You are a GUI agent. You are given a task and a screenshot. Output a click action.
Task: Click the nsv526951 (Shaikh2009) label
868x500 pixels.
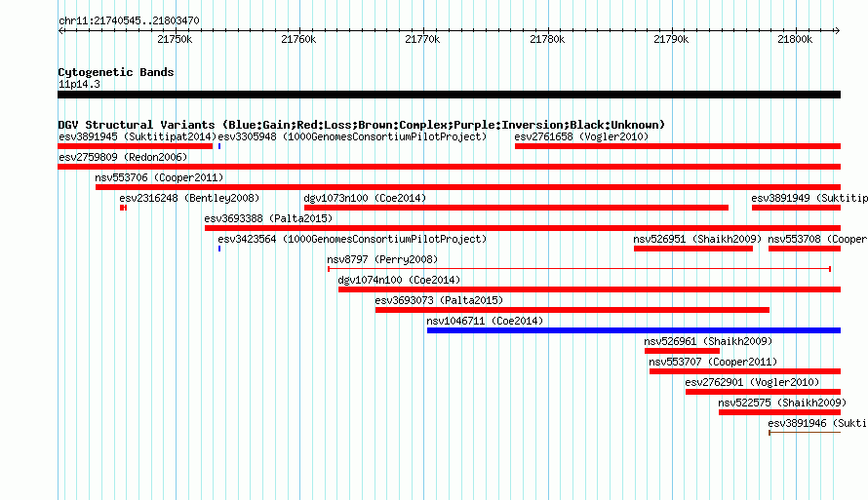tap(697, 239)
